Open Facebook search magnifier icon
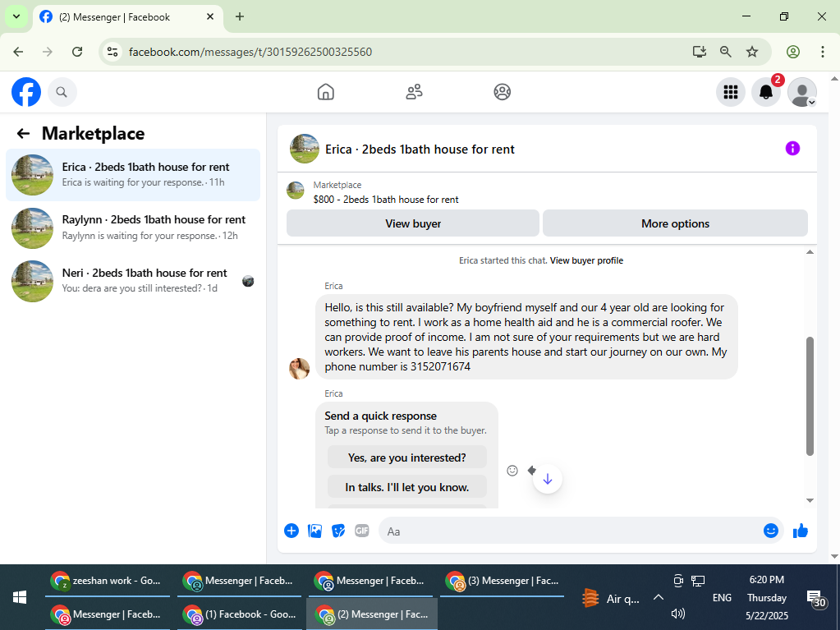This screenshot has width=840, height=630. tap(62, 92)
